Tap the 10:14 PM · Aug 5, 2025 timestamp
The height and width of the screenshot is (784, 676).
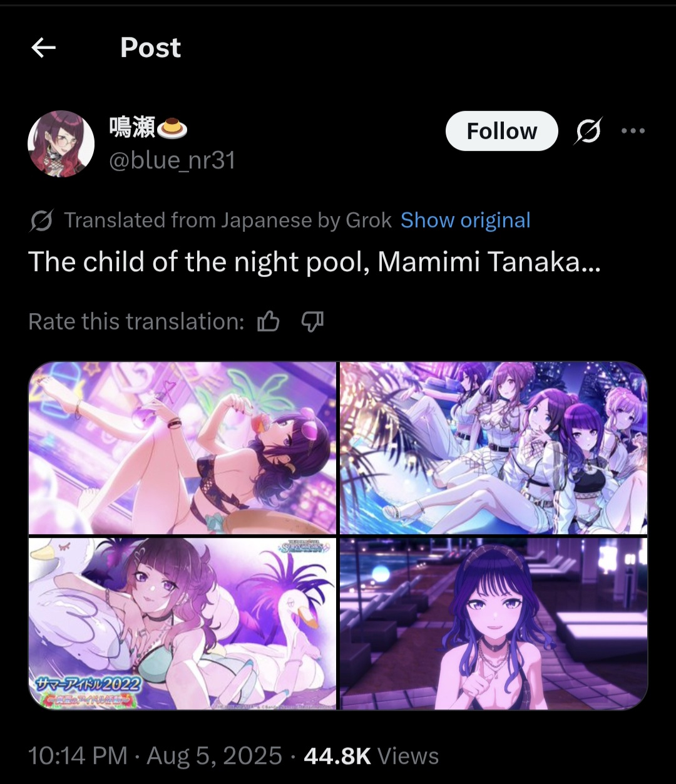tap(155, 756)
